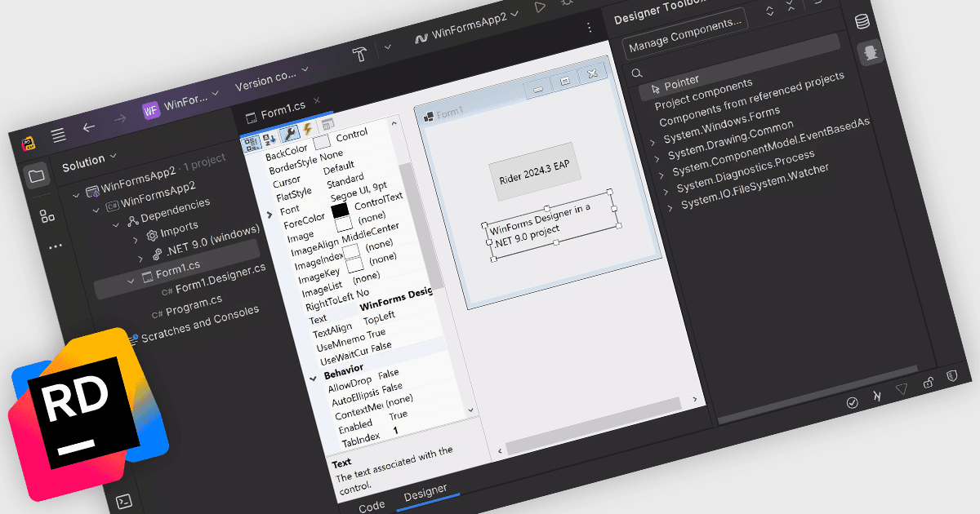Expand the Imports tree node
Image resolution: width=980 pixels, height=514 pixels.
click(136, 239)
